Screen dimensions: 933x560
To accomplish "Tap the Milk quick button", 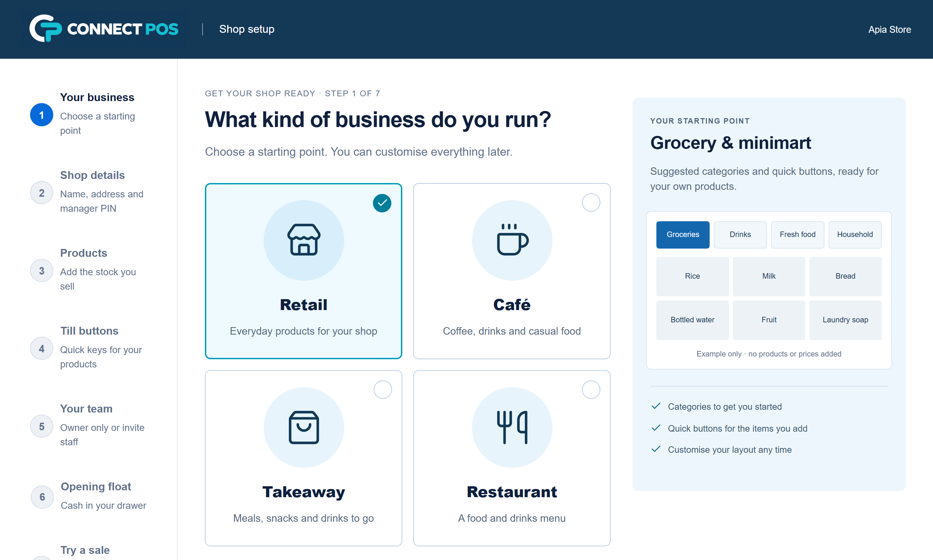I will 769,276.
